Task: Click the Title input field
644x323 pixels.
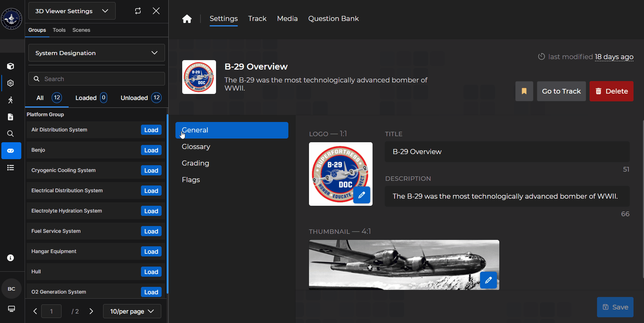Action: point(507,152)
